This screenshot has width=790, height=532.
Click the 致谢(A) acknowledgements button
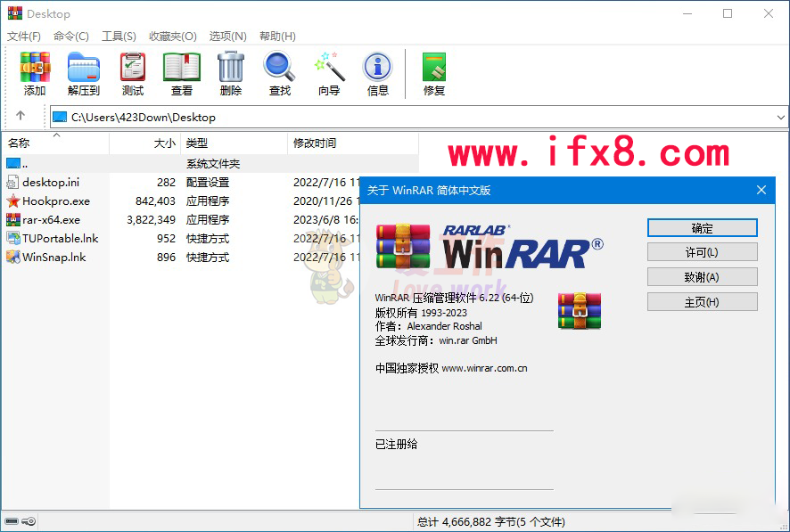pyautogui.click(x=703, y=277)
